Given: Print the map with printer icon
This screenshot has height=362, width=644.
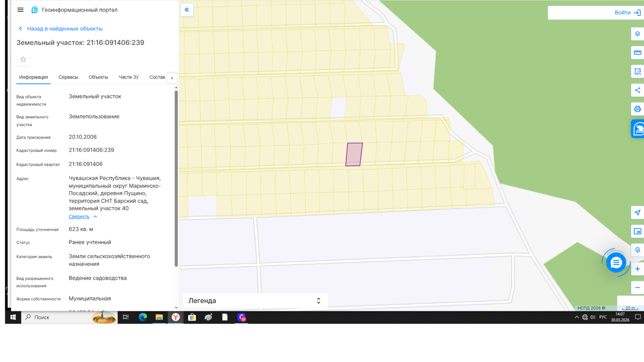Looking at the screenshot, I should [637, 109].
